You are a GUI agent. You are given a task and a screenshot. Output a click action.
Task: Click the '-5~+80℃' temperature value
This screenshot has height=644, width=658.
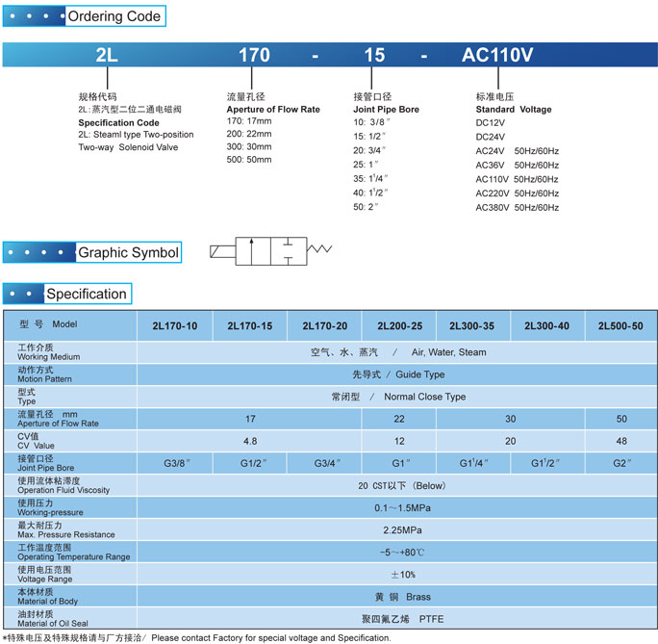[402, 553]
